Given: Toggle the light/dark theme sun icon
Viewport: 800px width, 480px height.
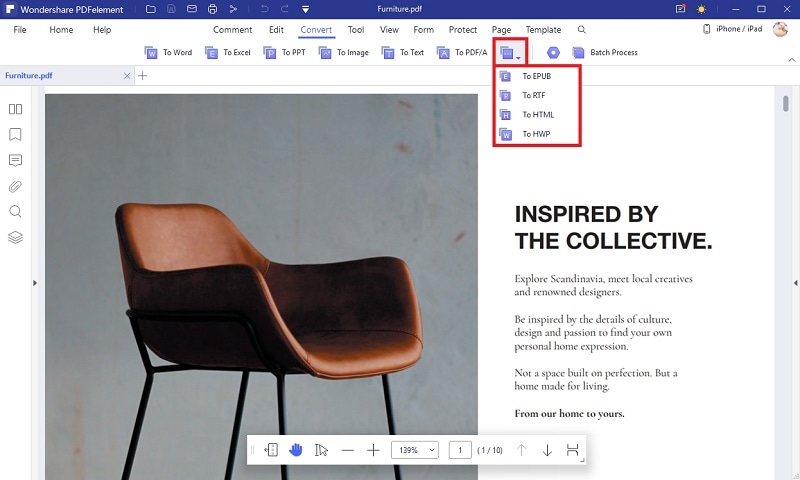Looking at the screenshot, I should tap(702, 9).
